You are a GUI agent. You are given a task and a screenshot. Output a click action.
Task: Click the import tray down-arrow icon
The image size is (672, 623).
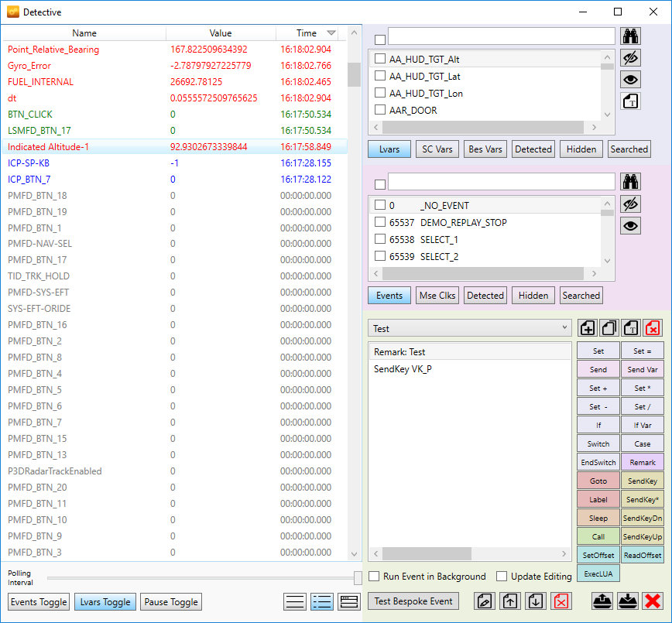(627, 601)
